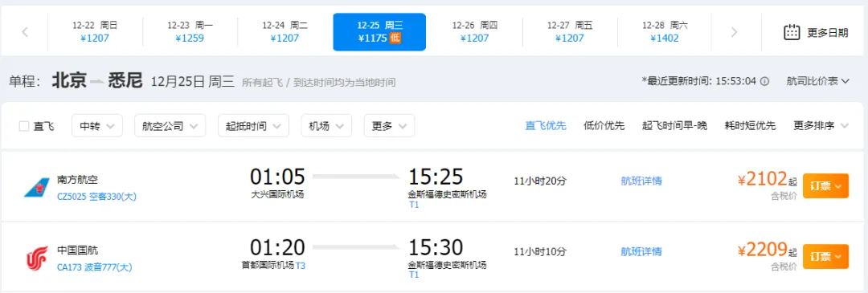The height and width of the screenshot is (293, 868).
Task: Select the 12-27 周五 date tab
Action: tap(570, 32)
